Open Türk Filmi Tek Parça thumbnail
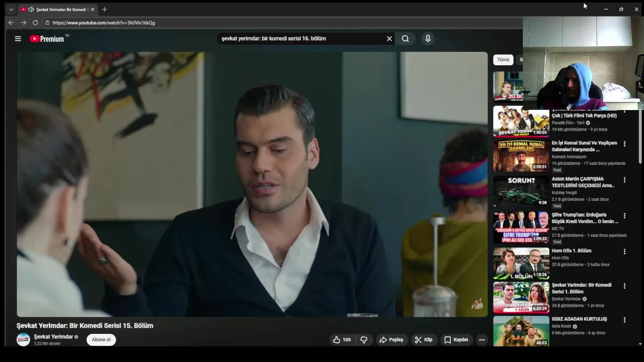 (521, 121)
